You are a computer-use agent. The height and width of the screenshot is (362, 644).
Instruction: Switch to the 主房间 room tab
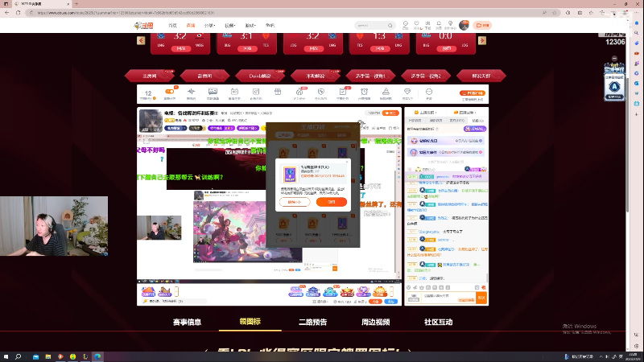pyautogui.click(x=150, y=76)
